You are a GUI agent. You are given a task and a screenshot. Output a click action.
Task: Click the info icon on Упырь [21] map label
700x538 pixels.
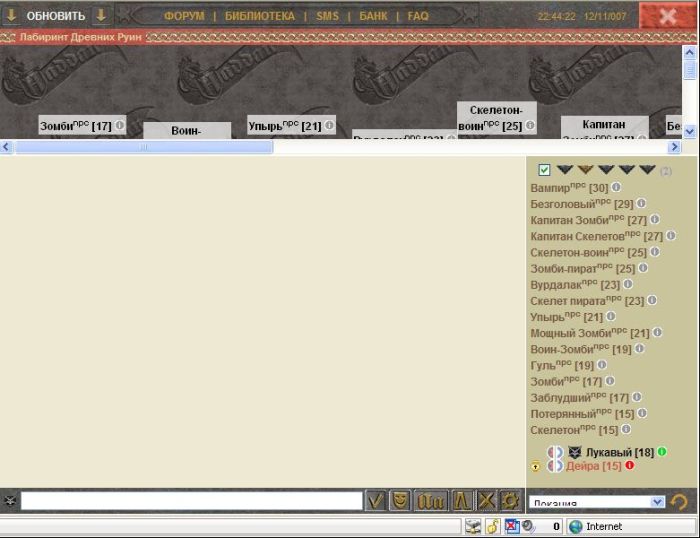pyautogui.click(x=329, y=125)
